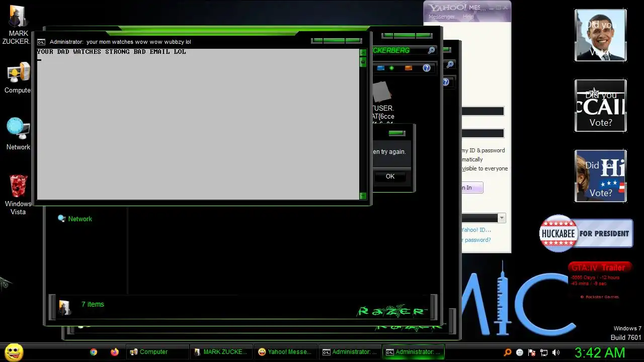Screen dimensions: 644x362
Task: Click the orange magnifier tray icon
Action: [508, 352]
